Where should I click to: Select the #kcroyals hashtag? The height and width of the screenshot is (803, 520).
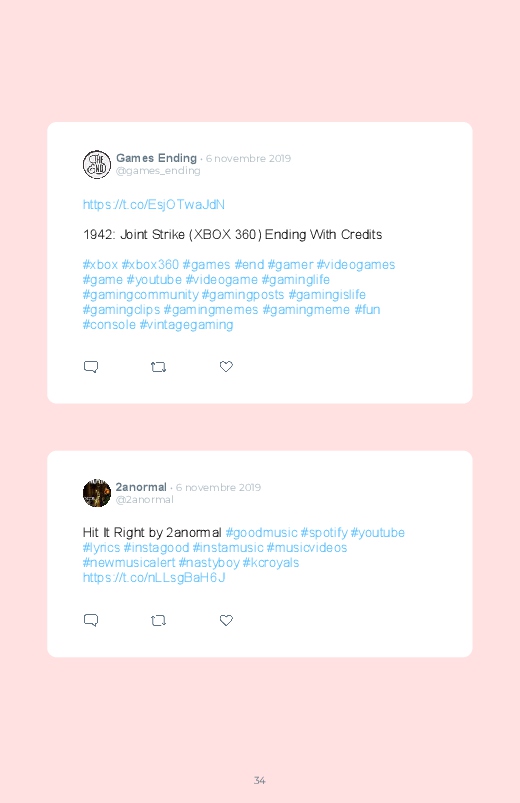271,563
